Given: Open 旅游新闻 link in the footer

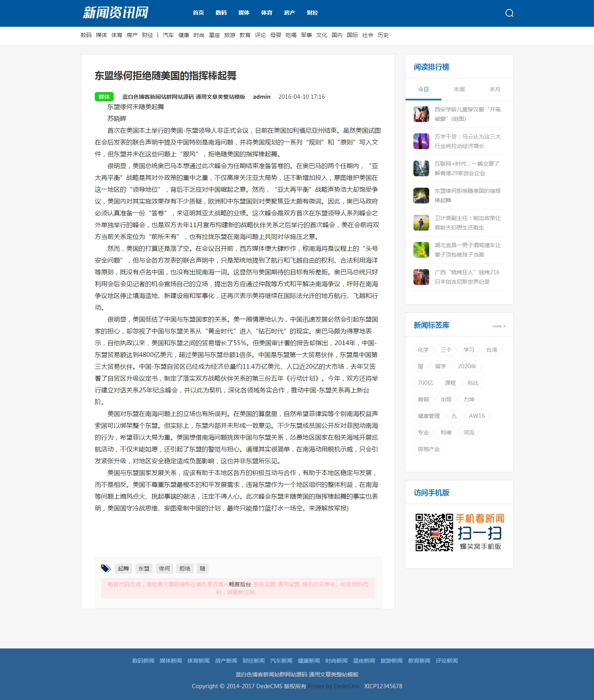Looking at the screenshot, I should coord(391,661).
